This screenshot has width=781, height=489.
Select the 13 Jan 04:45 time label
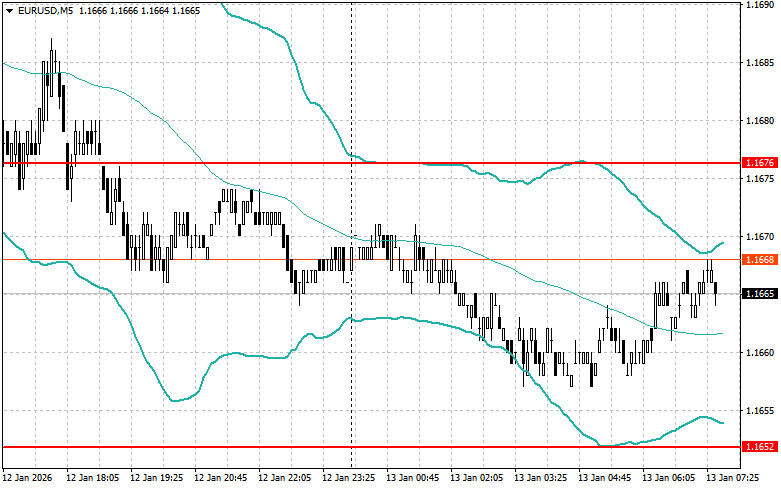pyautogui.click(x=604, y=478)
